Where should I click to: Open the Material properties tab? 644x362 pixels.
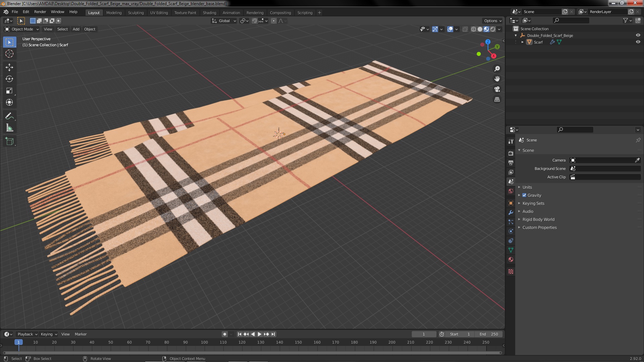(511, 259)
